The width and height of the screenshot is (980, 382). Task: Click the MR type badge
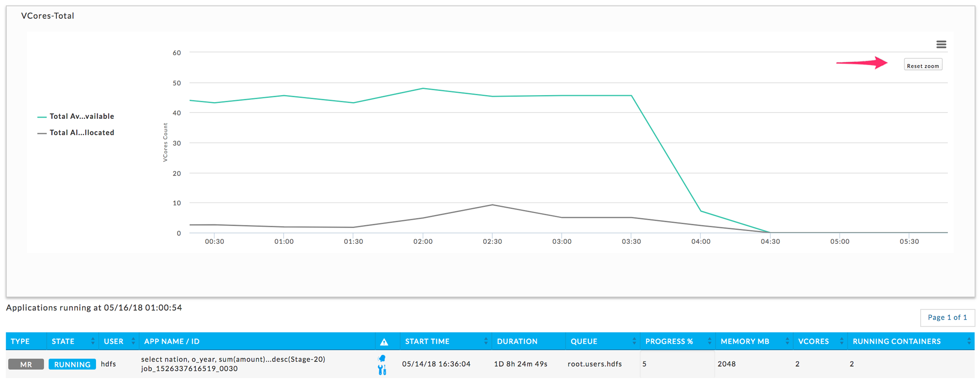pyautogui.click(x=26, y=364)
